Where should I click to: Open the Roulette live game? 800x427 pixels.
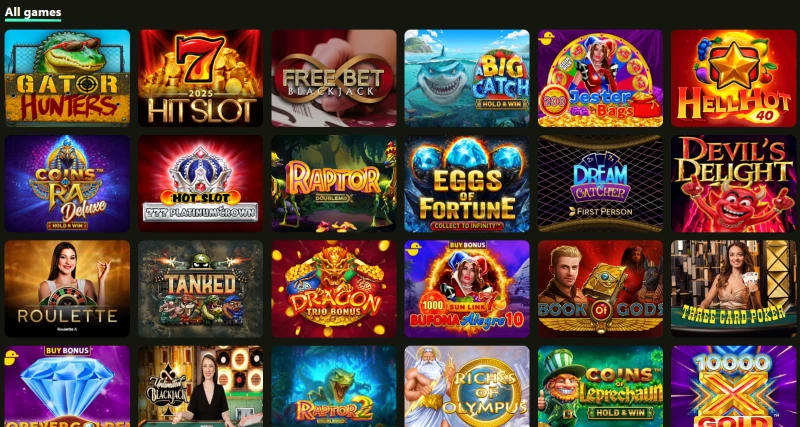pos(67,289)
